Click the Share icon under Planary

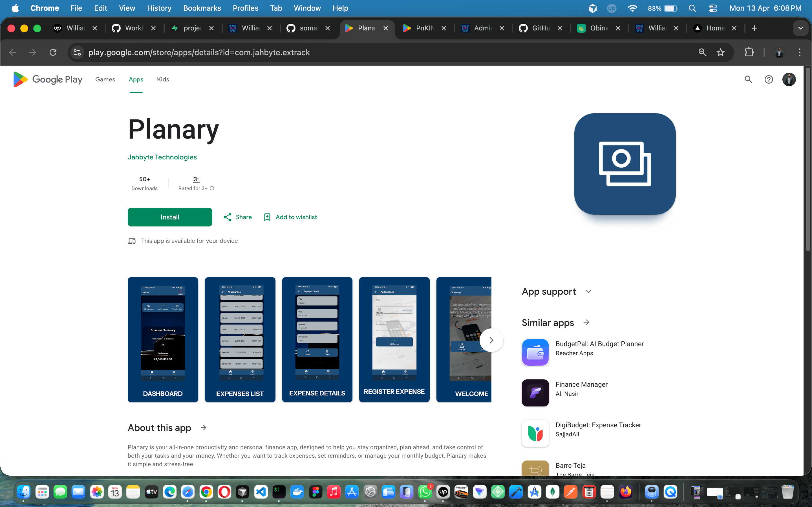228,217
